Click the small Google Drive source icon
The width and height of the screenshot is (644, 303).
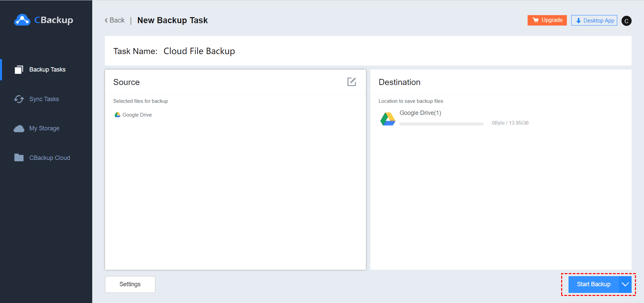[117, 115]
